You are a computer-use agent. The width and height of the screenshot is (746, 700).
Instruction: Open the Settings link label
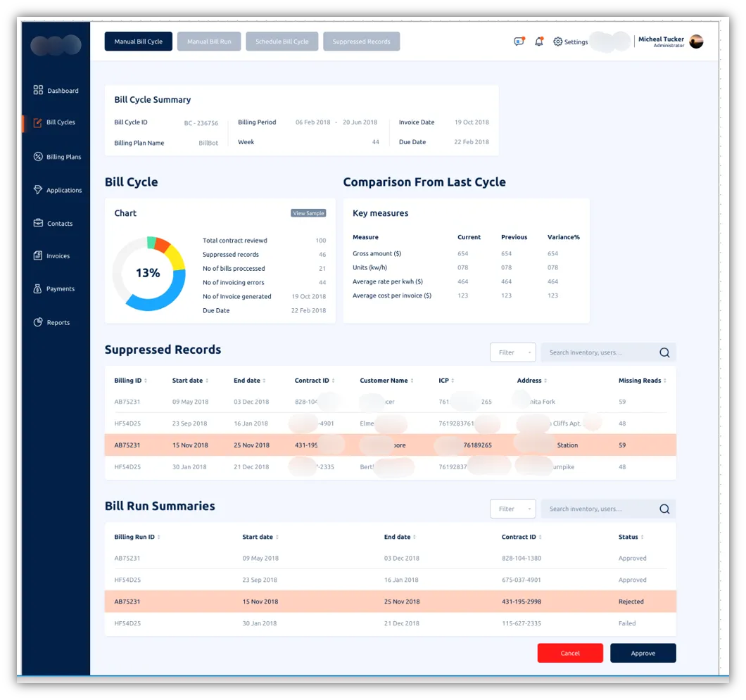(x=576, y=42)
